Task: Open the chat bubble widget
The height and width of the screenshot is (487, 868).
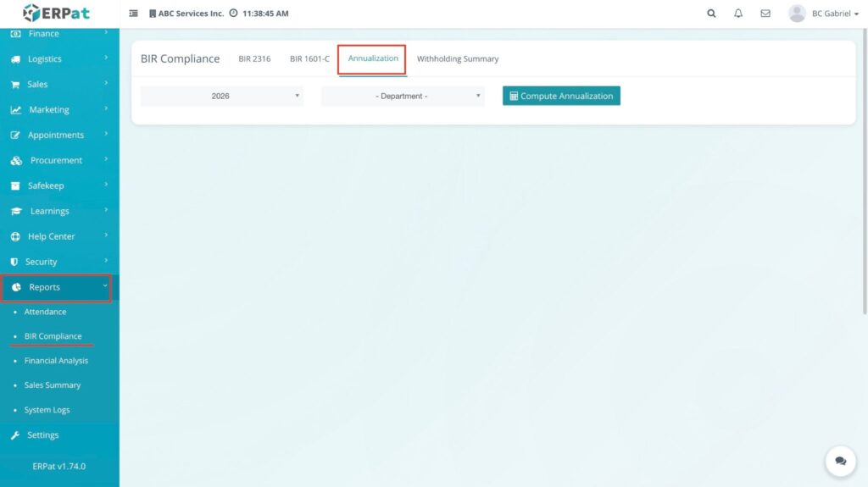Action: [840, 461]
